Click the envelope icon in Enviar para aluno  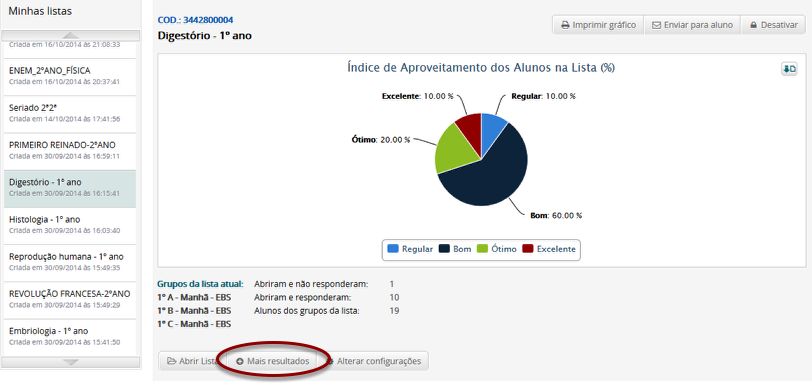[x=657, y=25]
